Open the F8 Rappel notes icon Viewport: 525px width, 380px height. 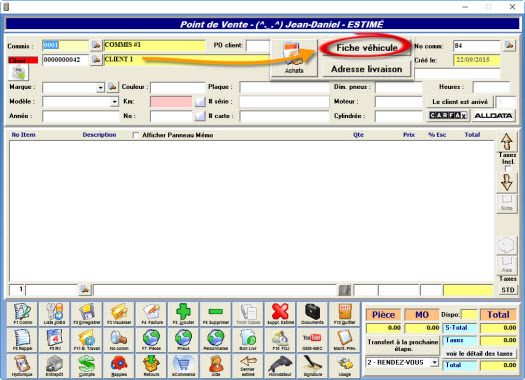coord(22,340)
